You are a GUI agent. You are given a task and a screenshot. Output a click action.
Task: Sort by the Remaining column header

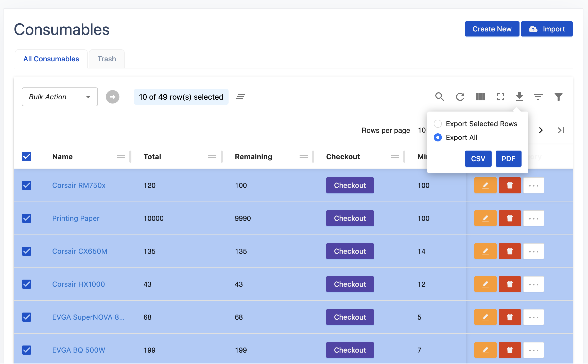point(253,157)
